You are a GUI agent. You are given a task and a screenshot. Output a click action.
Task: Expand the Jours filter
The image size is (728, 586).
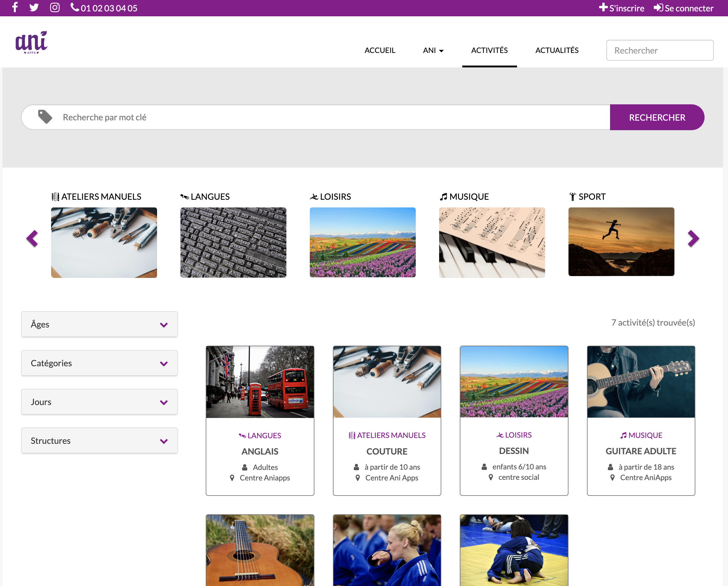click(99, 402)
